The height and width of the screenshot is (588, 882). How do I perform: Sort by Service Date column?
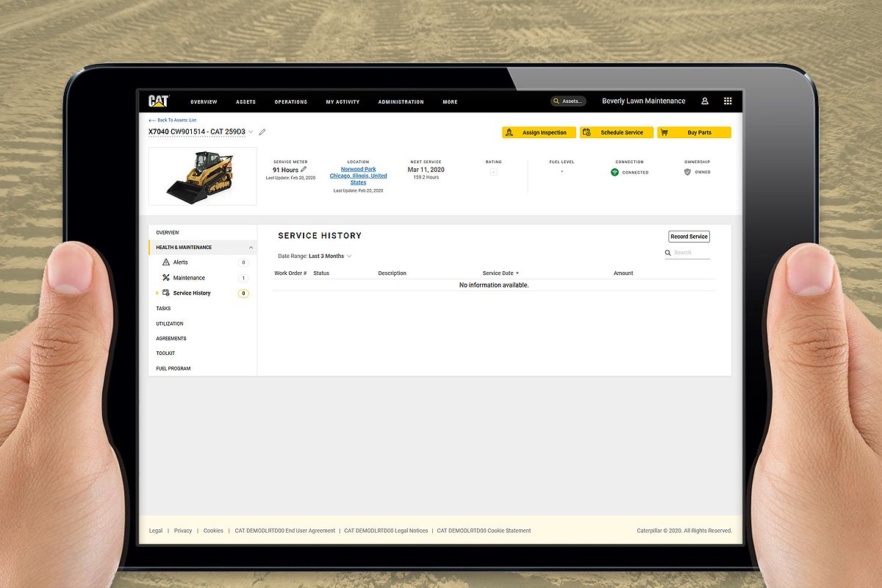(x=500, y=273)
